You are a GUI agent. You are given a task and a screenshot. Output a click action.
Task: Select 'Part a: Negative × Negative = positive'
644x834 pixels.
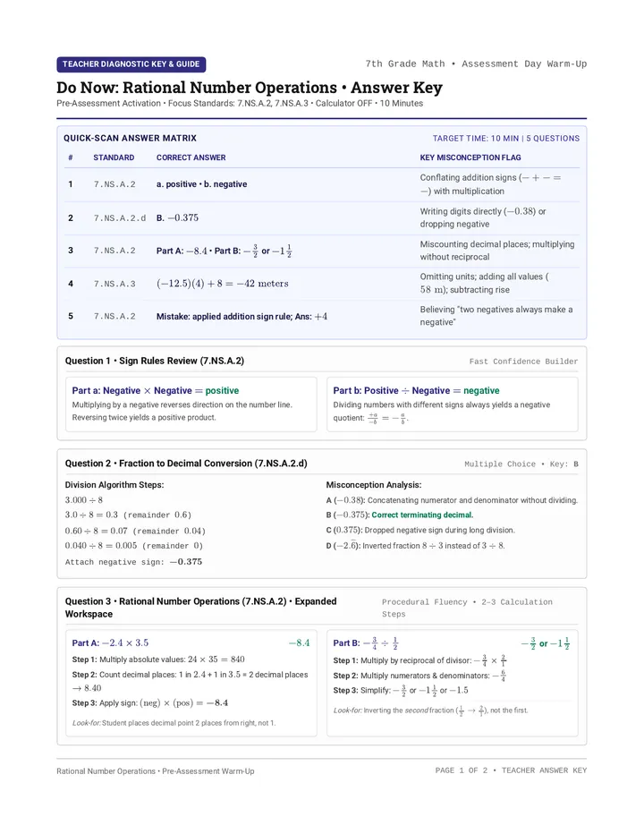[156, 390]
